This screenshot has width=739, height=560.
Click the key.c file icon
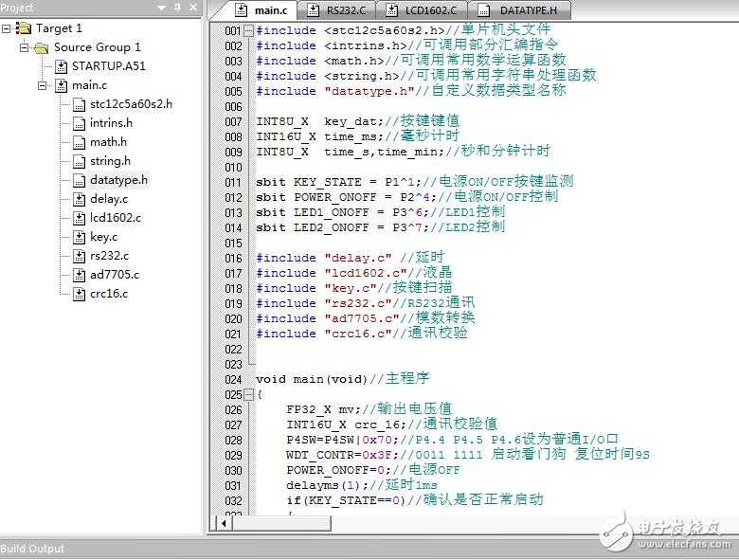point(79,237)
